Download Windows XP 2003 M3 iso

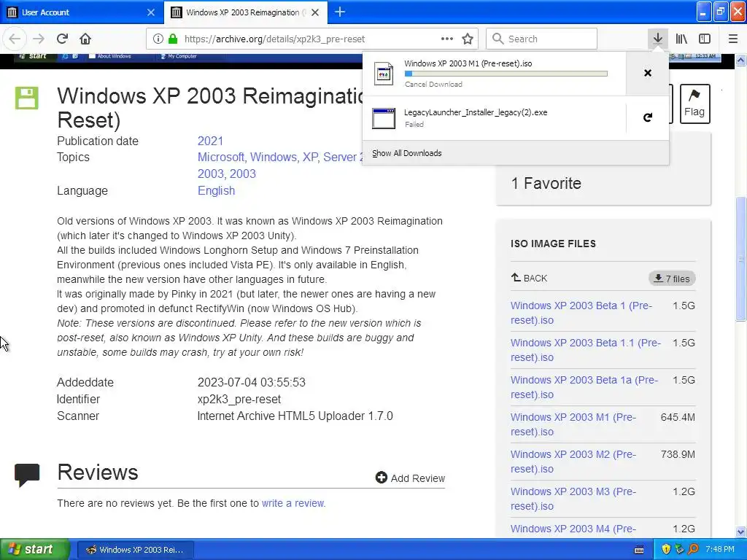(573, 499)
